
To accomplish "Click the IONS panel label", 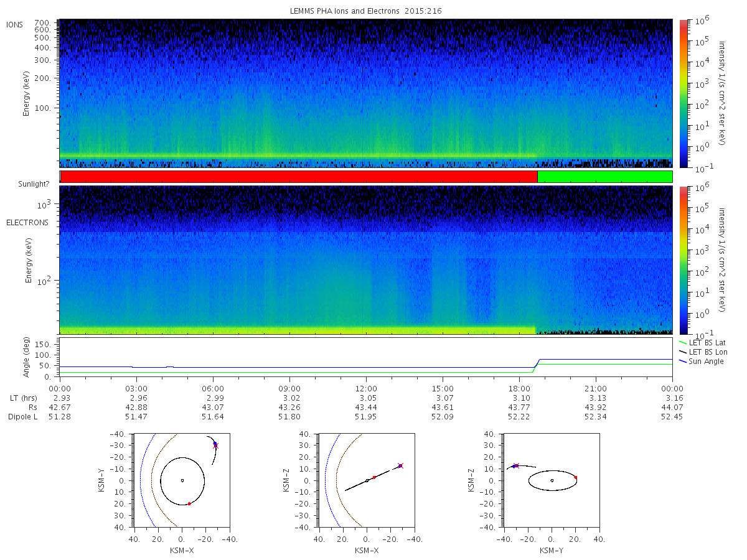I will pos(15,25).
